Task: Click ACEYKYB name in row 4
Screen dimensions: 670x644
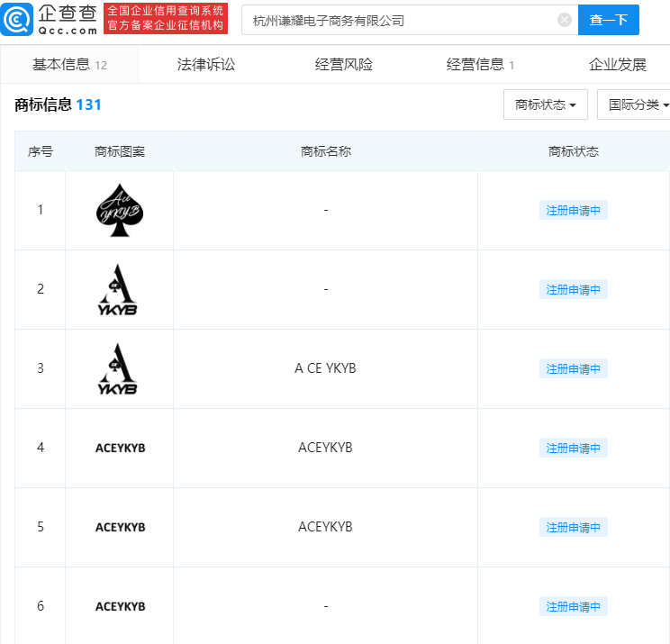Action: pos(325,448)
